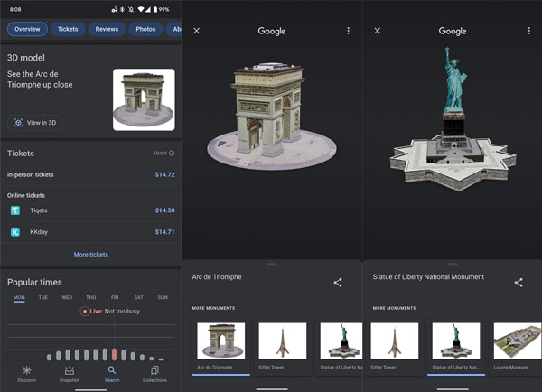Select the Search icon in bottom navigation

[112, 370]
